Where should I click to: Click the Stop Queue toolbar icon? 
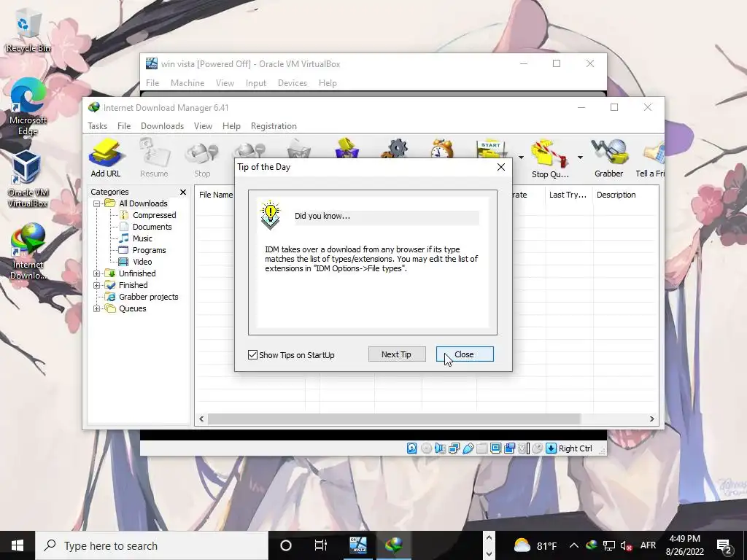click(550, 158)
